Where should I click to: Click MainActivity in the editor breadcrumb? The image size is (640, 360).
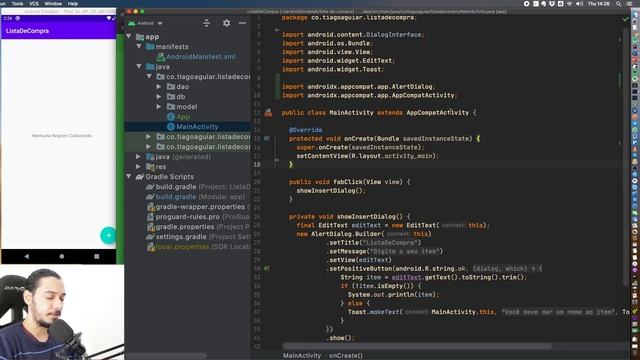click(x=302, y=356)
